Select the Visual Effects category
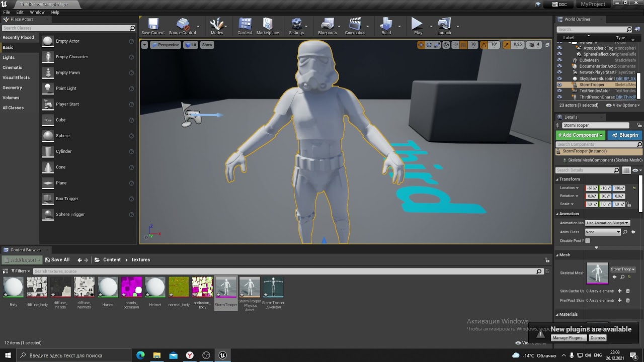 [16, 77]
